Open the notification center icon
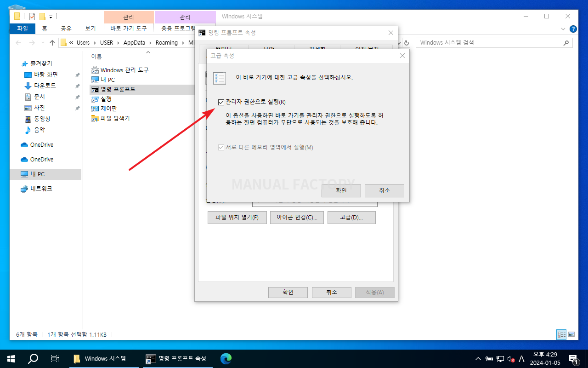Viewport: 588px width, 368px height. (573, 359)
